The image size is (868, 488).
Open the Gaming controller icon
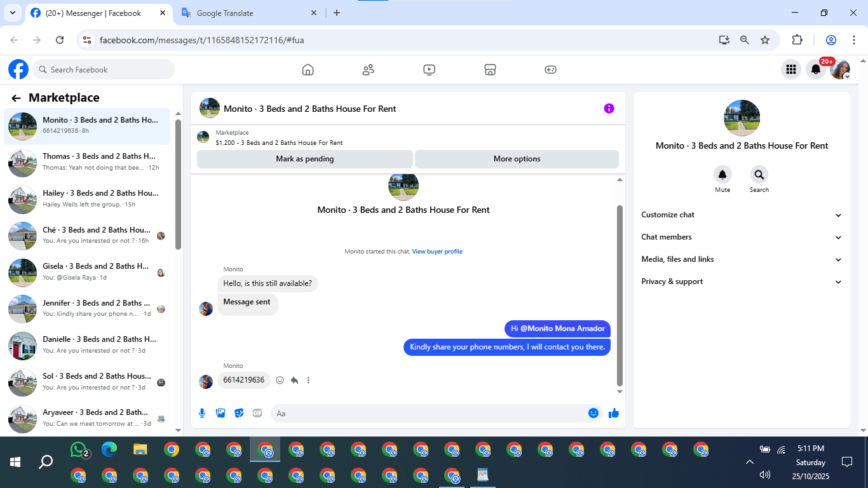tap(550, 70)
